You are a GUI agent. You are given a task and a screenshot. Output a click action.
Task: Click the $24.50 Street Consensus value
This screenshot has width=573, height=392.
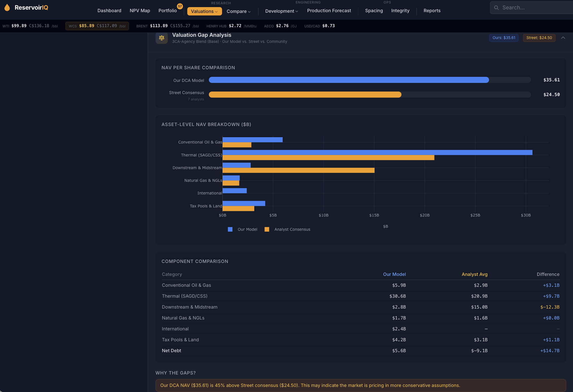tap(551, 95)
